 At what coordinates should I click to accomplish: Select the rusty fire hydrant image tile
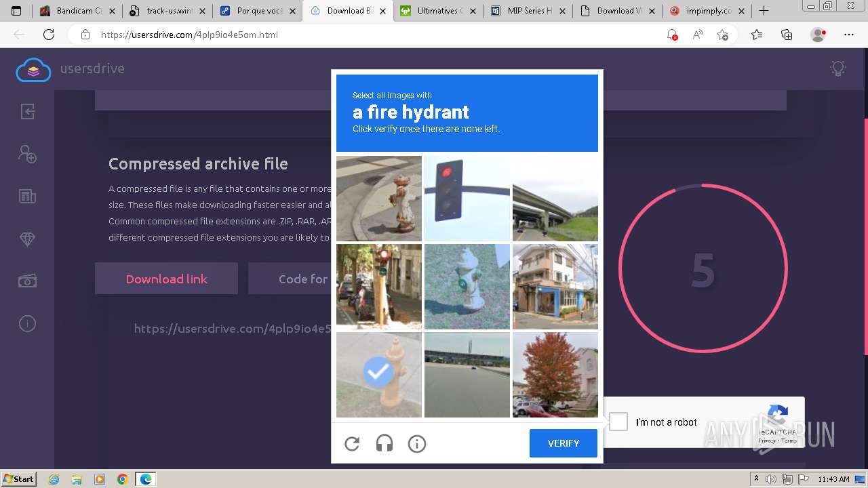(379, 199)
